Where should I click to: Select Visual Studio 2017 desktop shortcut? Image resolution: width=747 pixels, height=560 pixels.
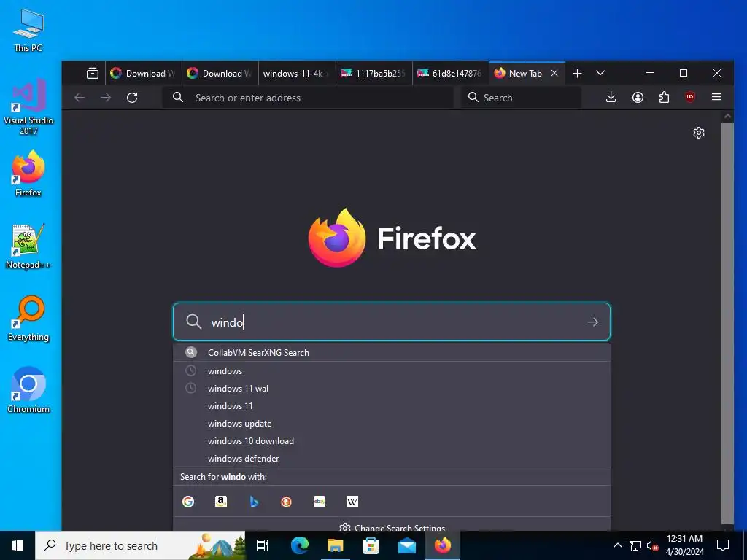click(x=28, y=106)
